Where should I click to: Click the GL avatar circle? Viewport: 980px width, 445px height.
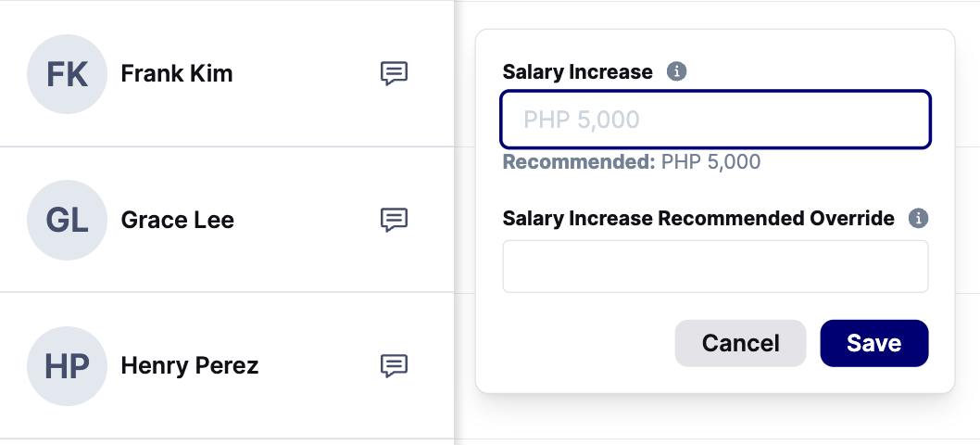67,220
